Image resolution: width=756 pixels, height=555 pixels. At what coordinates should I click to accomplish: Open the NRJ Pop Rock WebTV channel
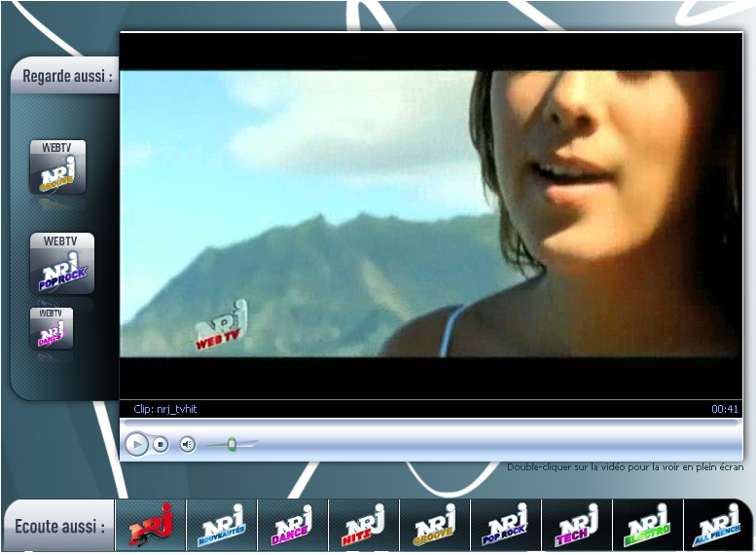[62, 264]
